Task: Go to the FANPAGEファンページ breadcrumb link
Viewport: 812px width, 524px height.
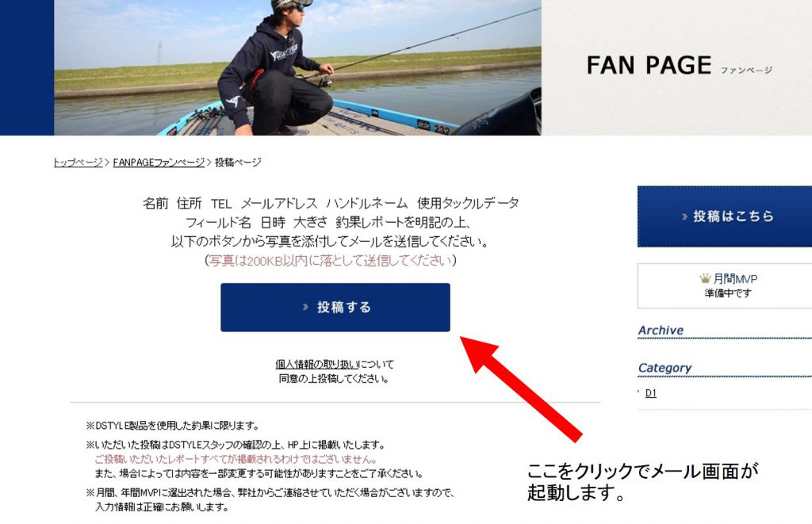Action: [159, 163]
